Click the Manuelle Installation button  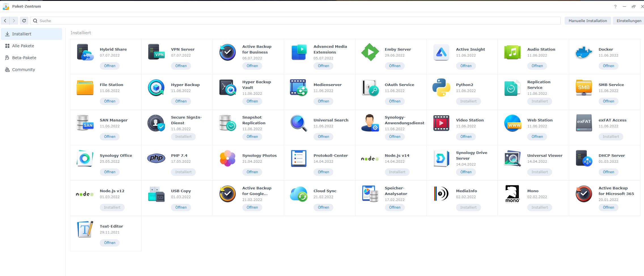(588, 21)
